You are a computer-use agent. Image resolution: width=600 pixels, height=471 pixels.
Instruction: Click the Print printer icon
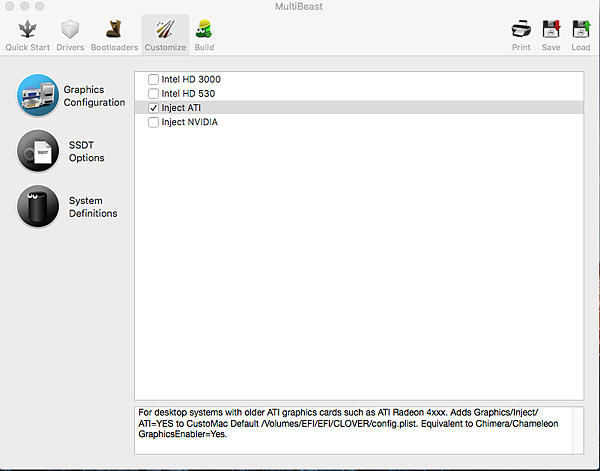pos(521,29)
